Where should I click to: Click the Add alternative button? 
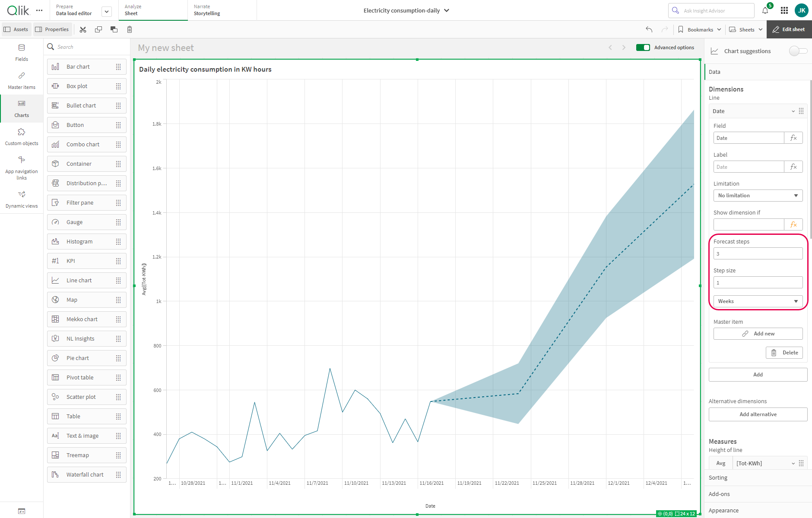(x=758, y=414)
